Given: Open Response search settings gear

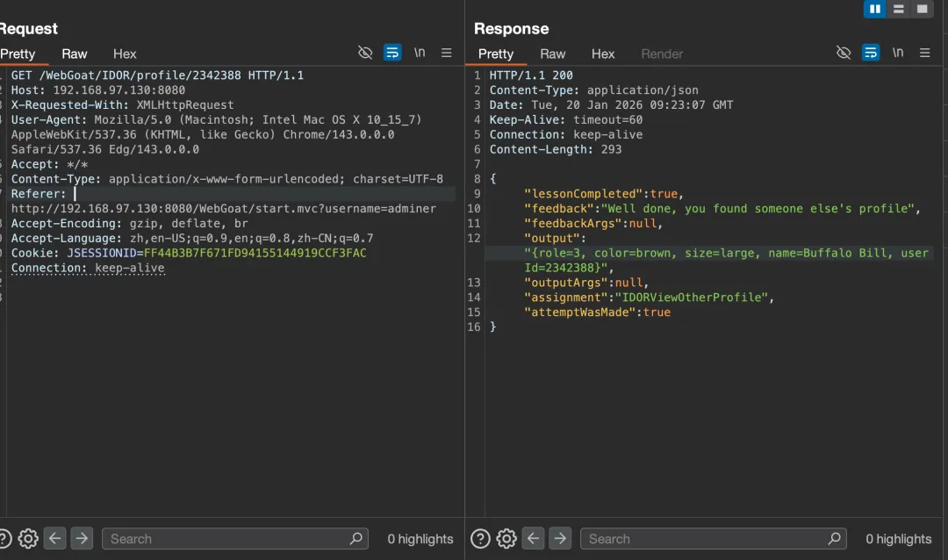Looking at the screenshot, I should (x=506, y=538).
